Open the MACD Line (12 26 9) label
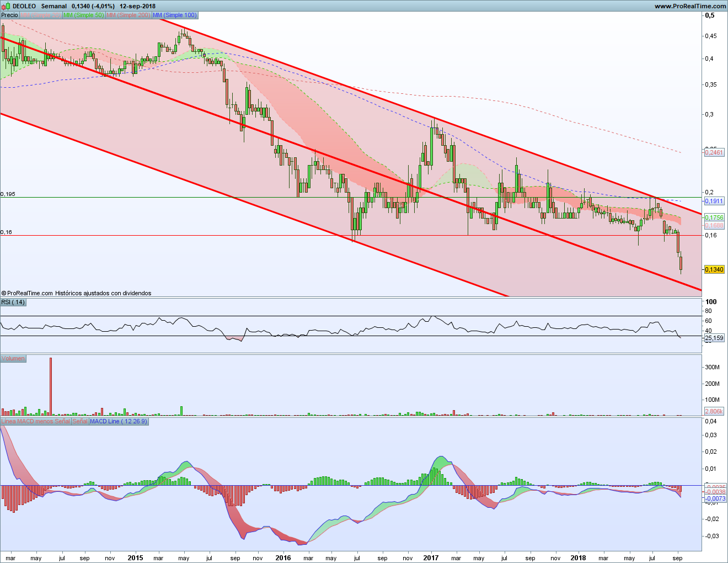728x563 pixels. coord(119,421)
